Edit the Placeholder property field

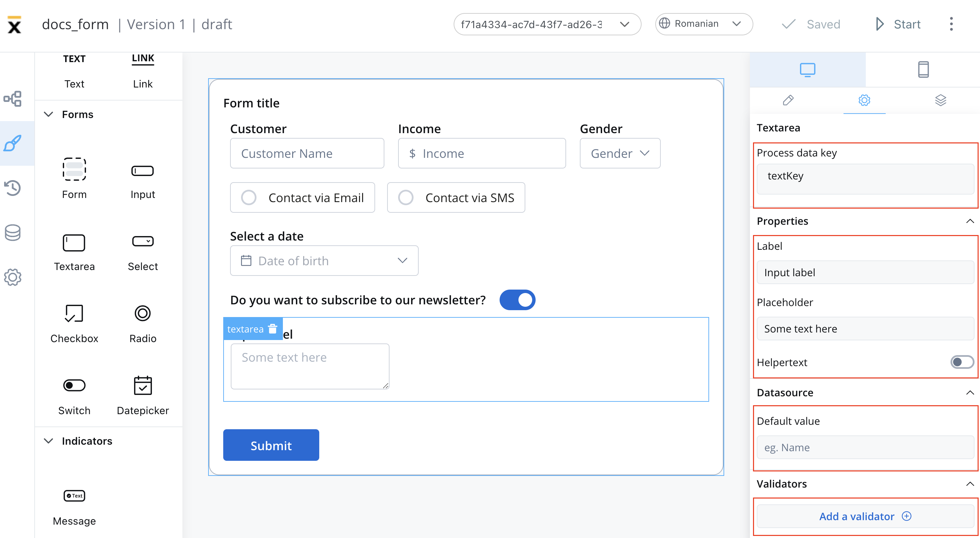point(865,329)
